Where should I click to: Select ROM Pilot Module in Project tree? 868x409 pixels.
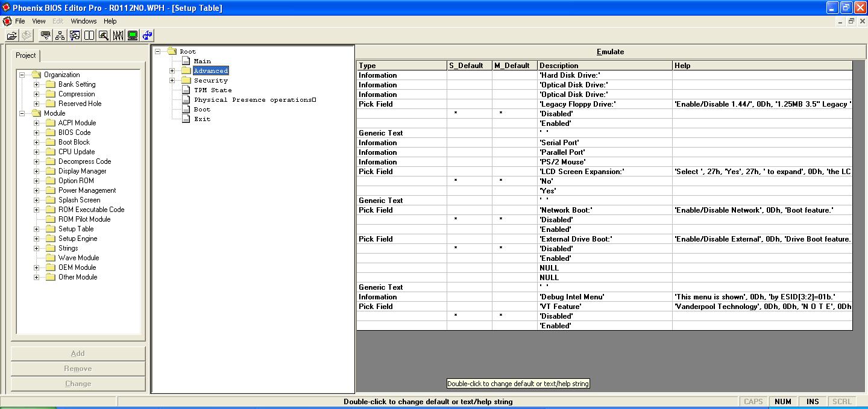84,219
